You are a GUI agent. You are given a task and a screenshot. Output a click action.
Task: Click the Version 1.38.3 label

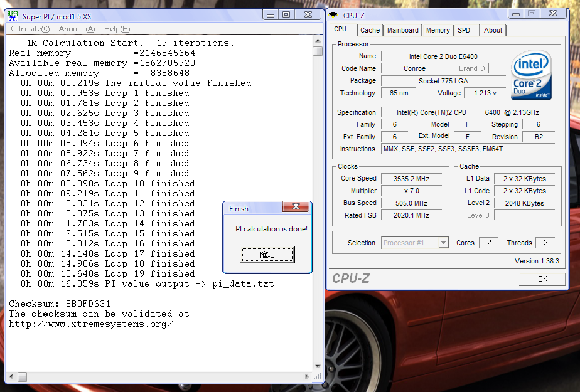[x=537, y=261]
